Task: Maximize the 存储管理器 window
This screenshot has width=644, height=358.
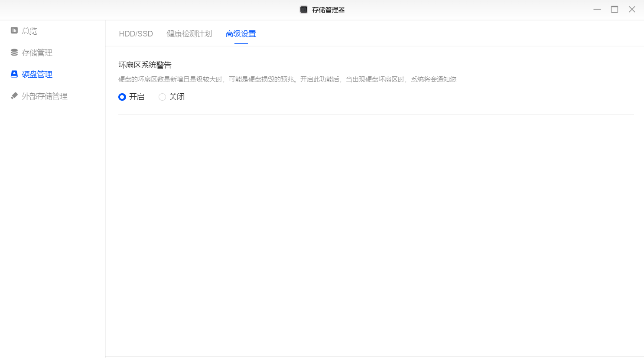Action: pos(615,10)
